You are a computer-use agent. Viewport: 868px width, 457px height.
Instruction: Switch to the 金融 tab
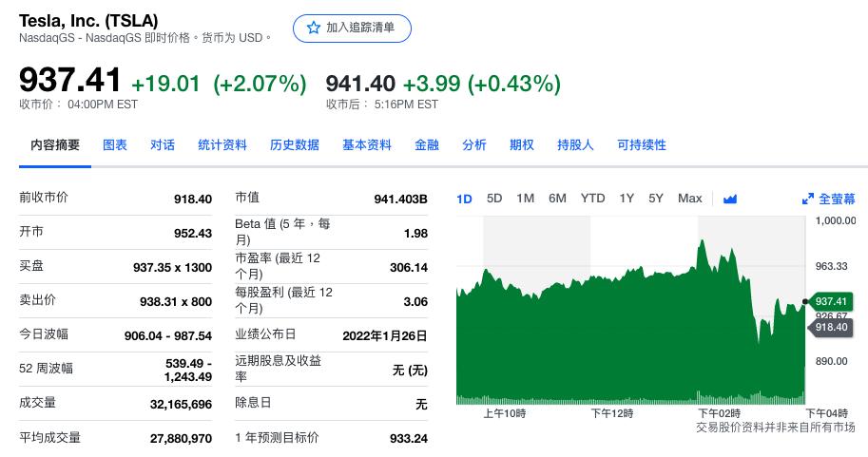pyautogui.click(x=427, y=145)
